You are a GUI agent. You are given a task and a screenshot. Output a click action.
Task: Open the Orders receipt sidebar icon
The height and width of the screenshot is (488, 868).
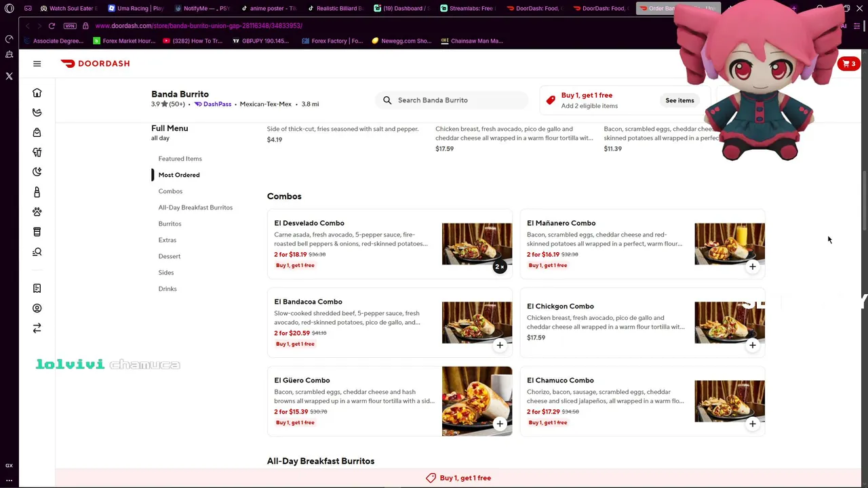coord(37,289)
